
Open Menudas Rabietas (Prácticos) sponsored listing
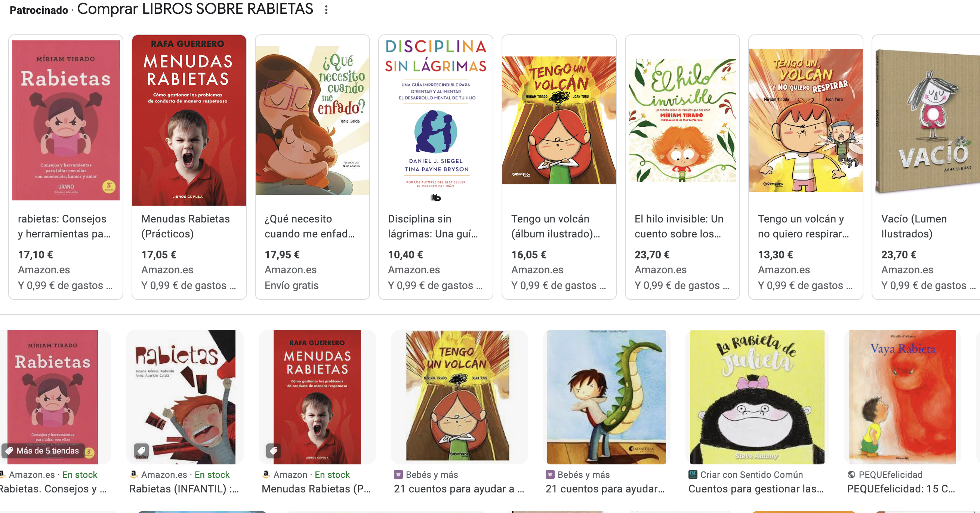[189, 167]
